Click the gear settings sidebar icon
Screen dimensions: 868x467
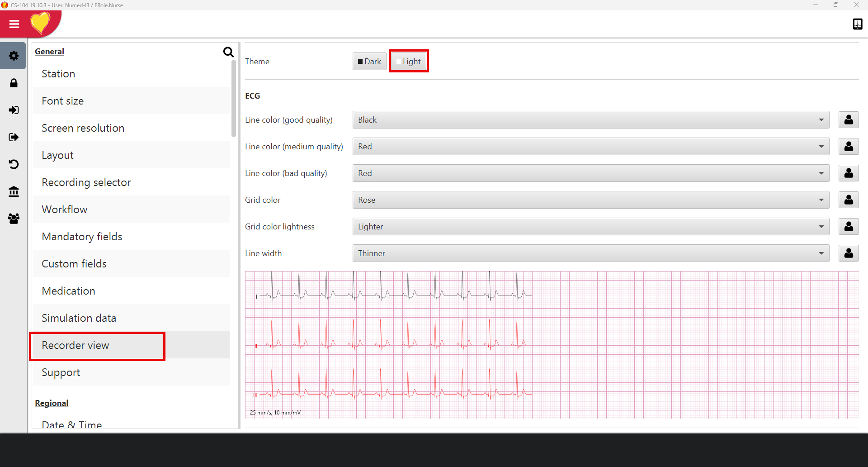point(14,56)
